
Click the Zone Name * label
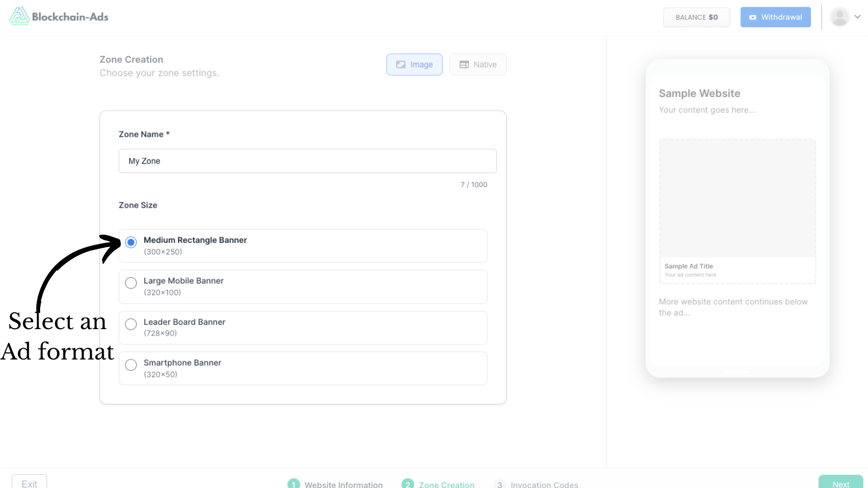point(144,134)
